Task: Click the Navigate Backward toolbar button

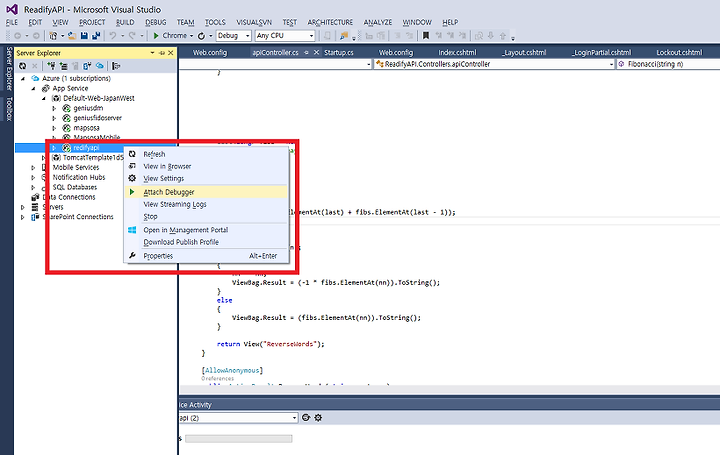Action: pos(17,36)
